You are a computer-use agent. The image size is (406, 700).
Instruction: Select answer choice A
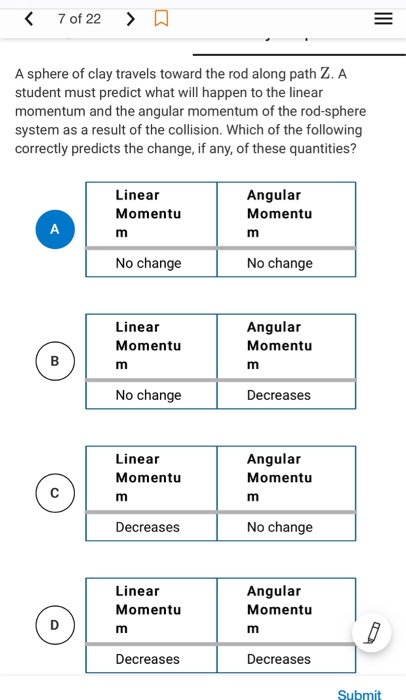(55, 229)
